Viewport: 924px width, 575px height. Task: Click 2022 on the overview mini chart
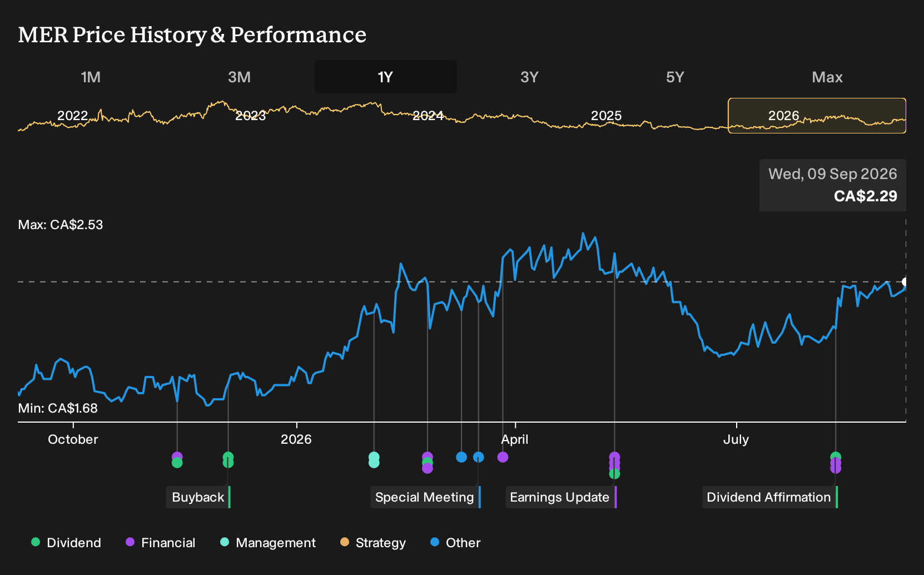(x=73, y=116)
